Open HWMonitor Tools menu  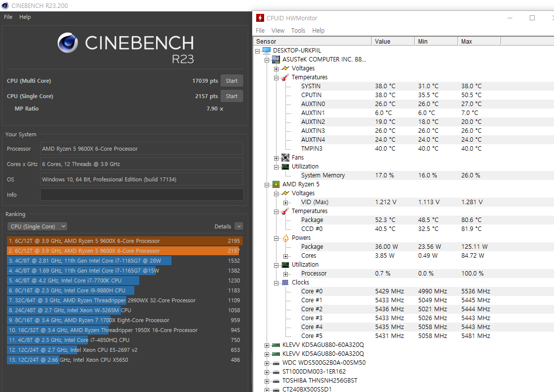coord(298,30)
